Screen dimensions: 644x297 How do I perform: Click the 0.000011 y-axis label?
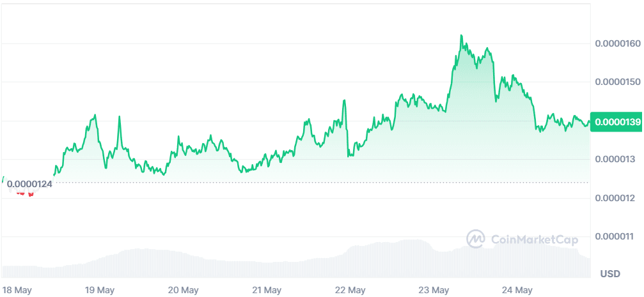pyautogui.click(x=615, y=236)
